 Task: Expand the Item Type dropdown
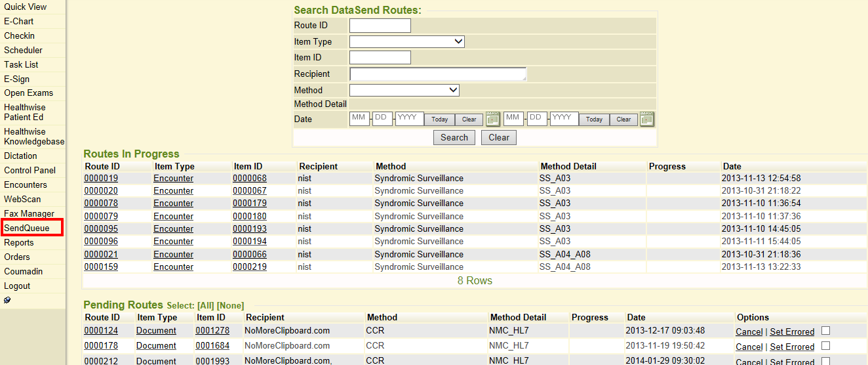406,41
